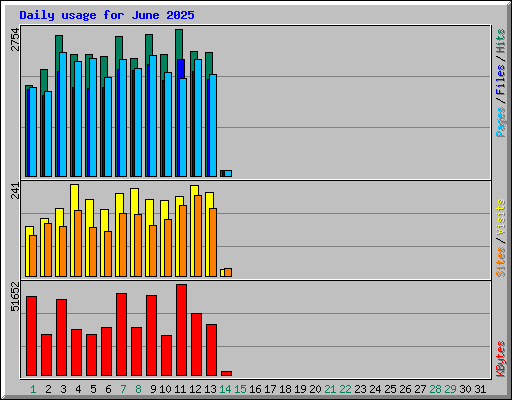Click the Hits legend label

pos(500,41)
